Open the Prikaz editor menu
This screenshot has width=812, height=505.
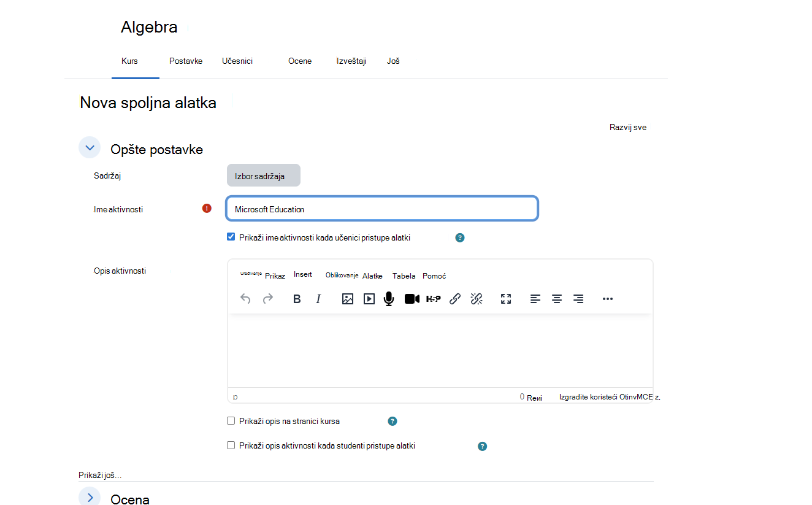click(275, 276)
